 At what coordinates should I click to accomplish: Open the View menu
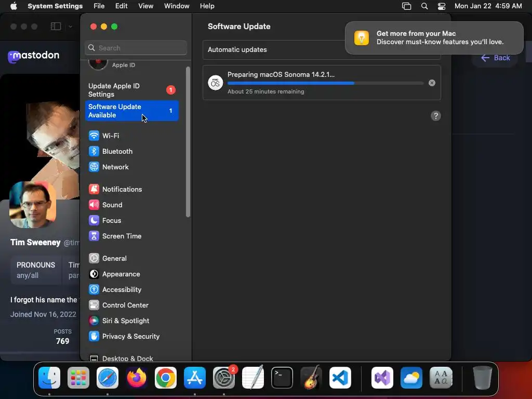pos(145,6)
